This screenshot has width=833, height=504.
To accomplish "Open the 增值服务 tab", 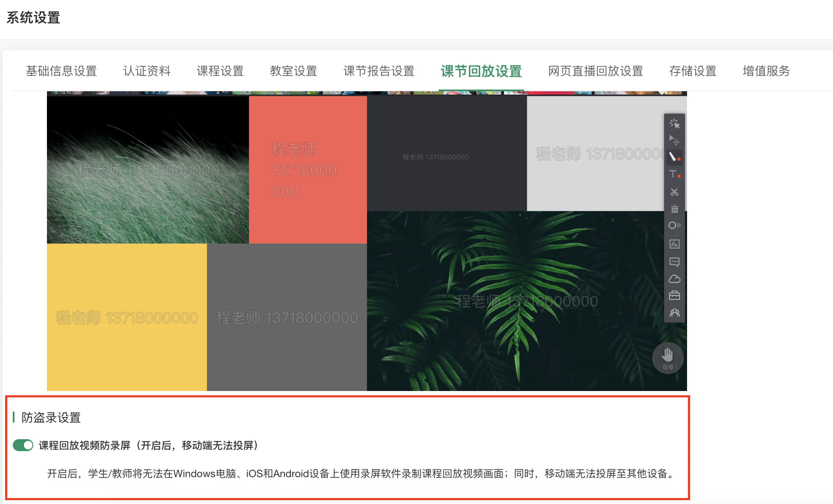I will pos(766,71).
